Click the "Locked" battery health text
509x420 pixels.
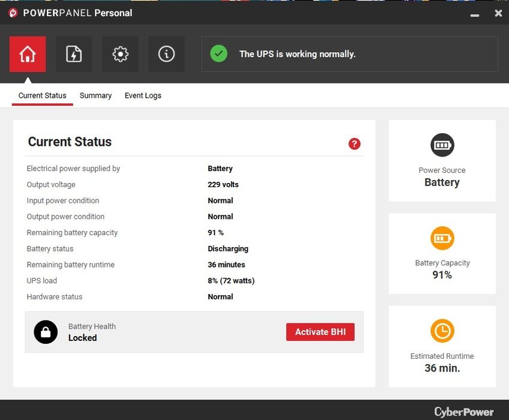coord(82,338)
